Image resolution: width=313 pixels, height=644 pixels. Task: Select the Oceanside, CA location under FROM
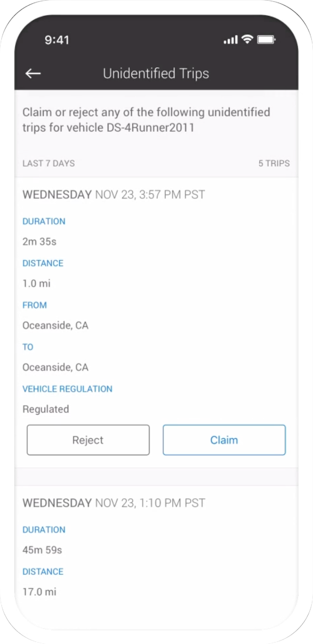[56, 325]
